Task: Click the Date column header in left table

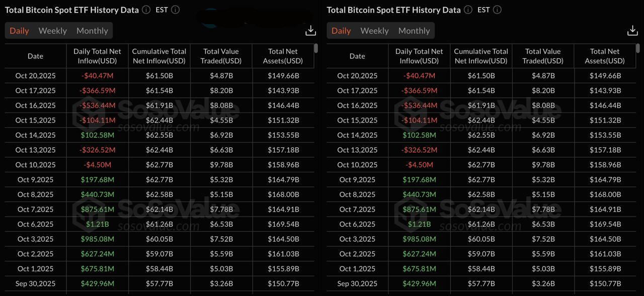Action: [35, 56]
